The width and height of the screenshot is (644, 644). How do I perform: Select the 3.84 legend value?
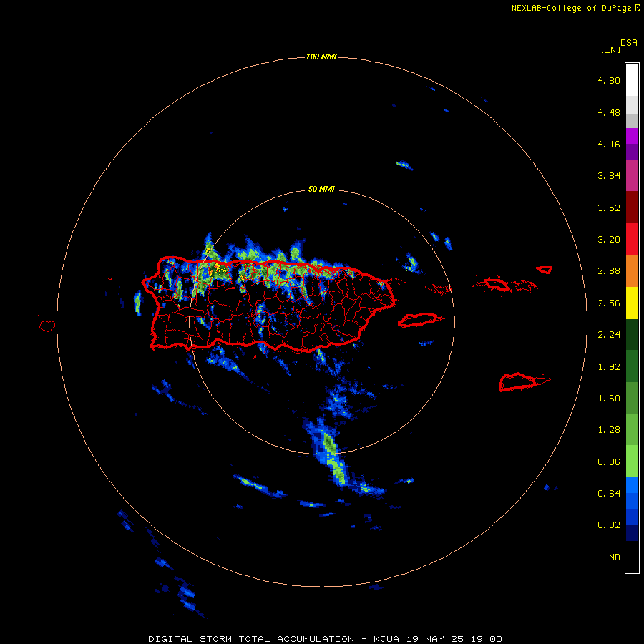609,176
